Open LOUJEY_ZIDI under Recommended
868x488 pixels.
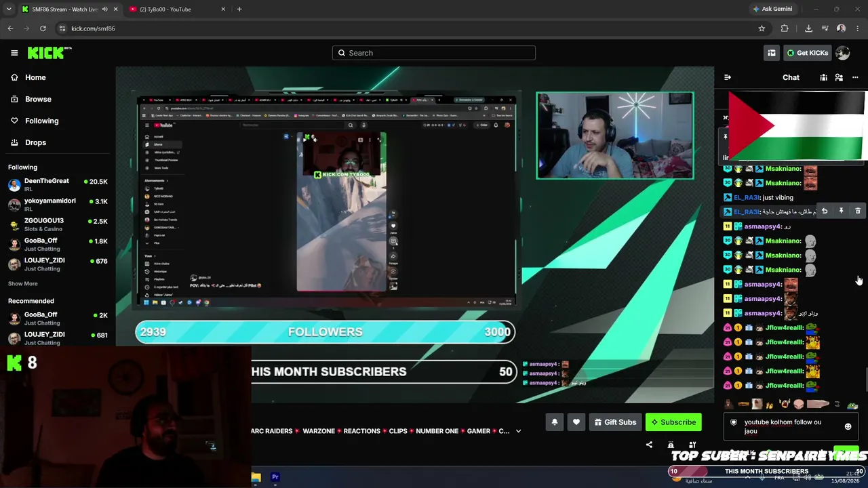point(58,338)
